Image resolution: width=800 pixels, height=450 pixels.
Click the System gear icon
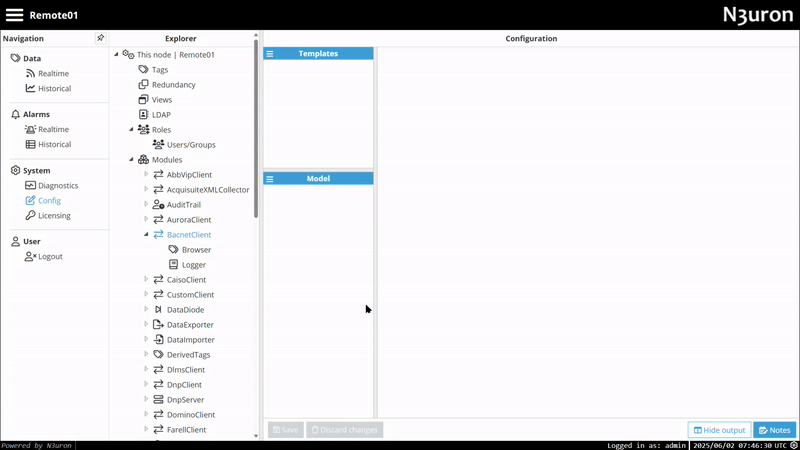15,170
